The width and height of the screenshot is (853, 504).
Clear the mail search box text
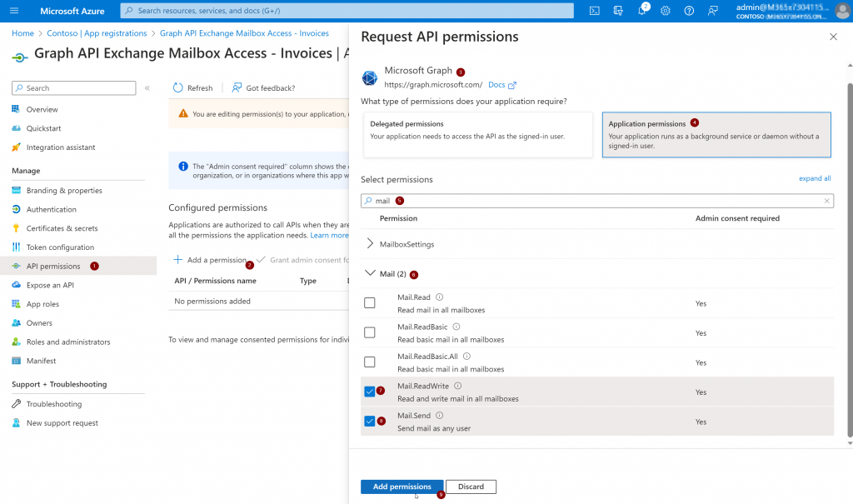coord(826,201)
